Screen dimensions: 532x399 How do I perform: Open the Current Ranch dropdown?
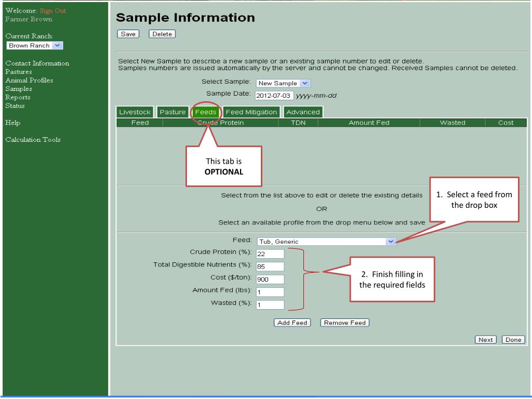coord(35,46)
